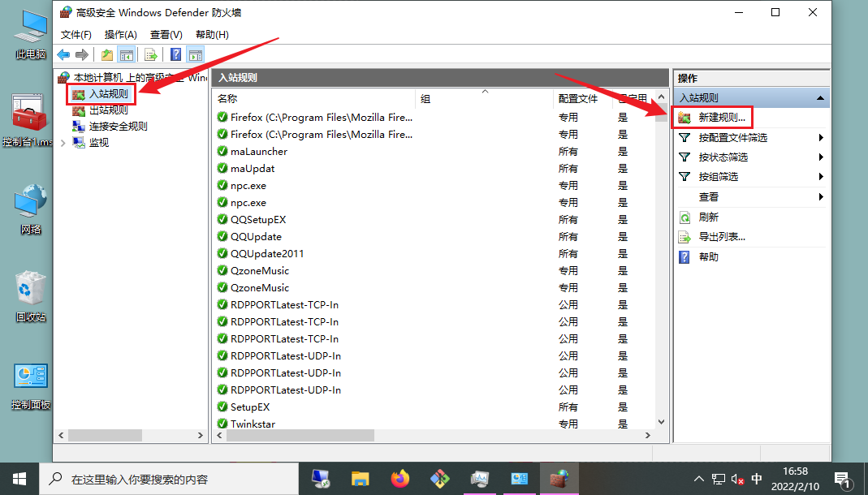
Task: Open the 文件(F) menu
Action: [x=76, y=35]
